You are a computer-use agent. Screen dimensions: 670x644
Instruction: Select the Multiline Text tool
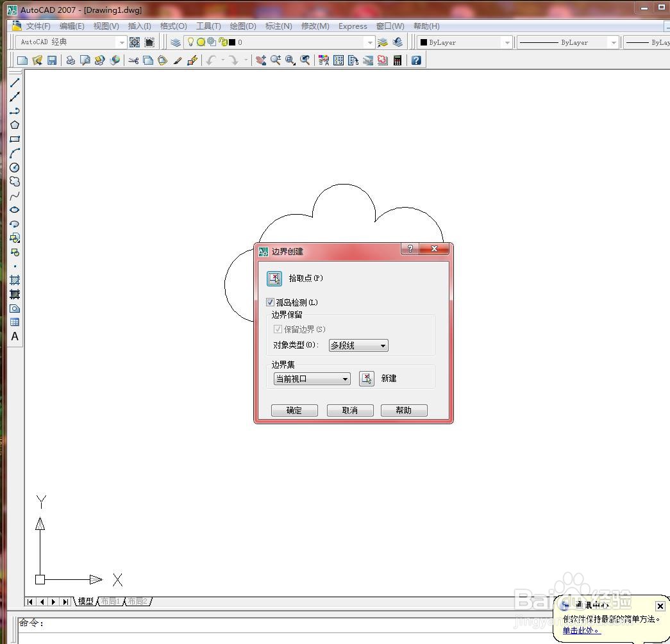point(15,336)
